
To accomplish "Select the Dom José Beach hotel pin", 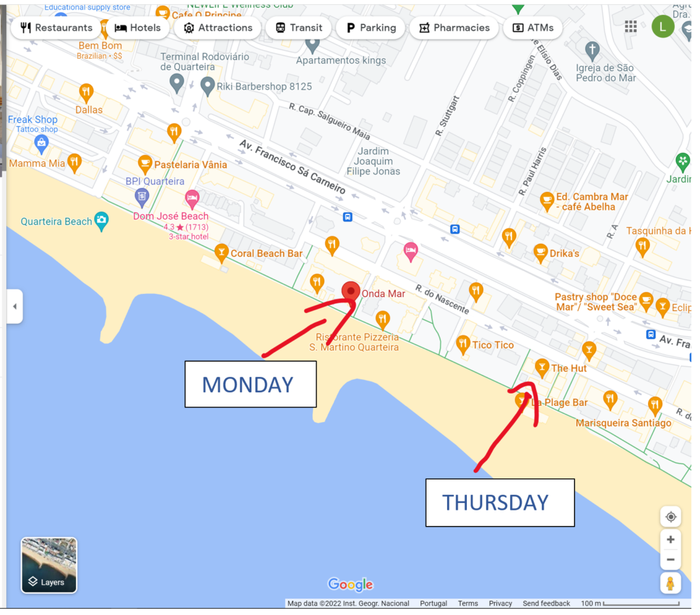I will click(192, 199).
